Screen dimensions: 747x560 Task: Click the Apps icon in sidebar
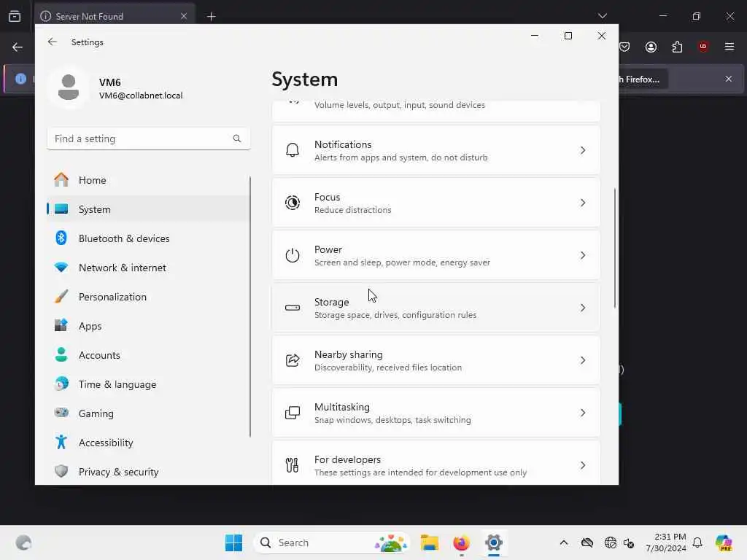tap(61, 326)
